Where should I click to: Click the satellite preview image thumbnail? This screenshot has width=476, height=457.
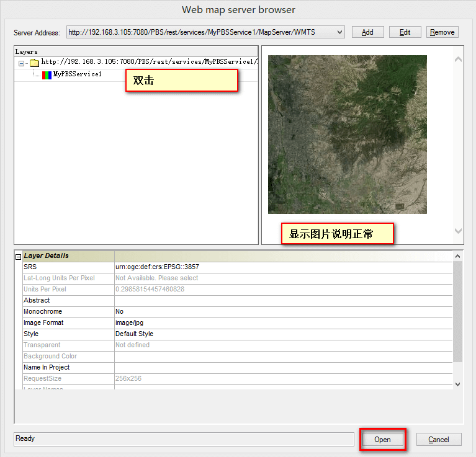point(348,135)
